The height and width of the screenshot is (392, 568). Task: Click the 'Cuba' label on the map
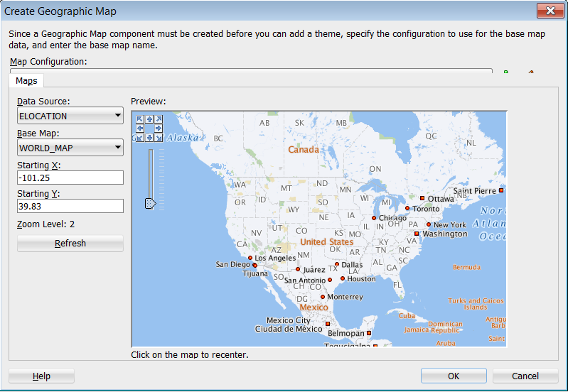[407, 315]
